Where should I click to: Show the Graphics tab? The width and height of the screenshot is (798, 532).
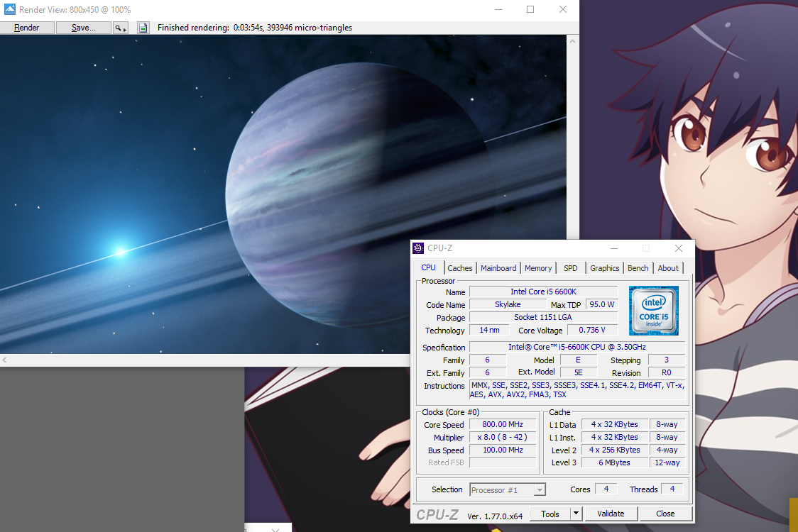(605, 268)
